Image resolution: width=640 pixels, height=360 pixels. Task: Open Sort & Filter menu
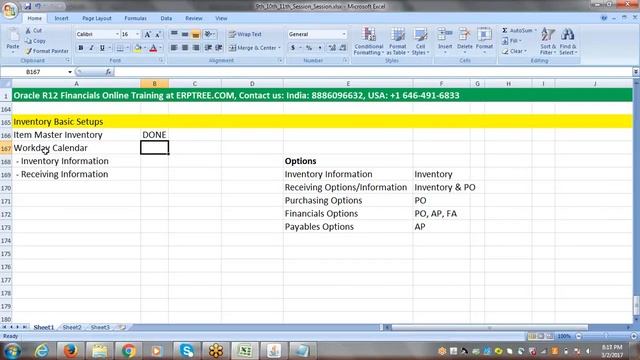(x=547, y=41)
